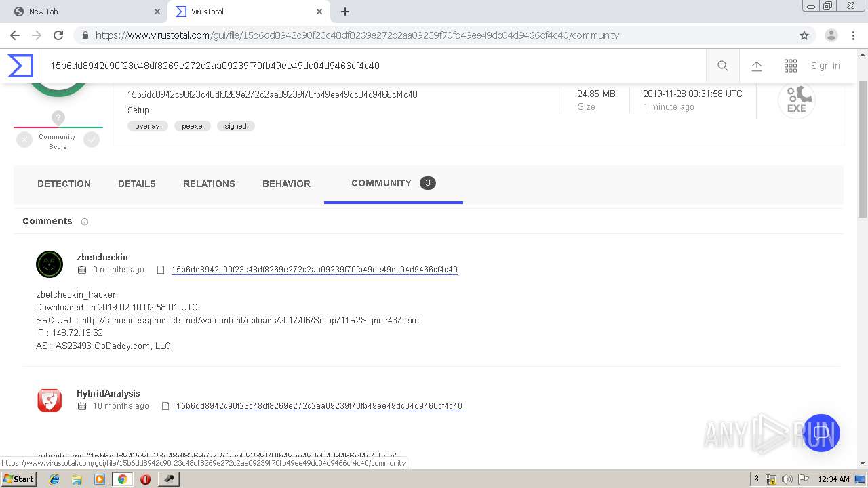868x488 pixels.
Task: Click the file hash text in header
Action: (273, 94)
